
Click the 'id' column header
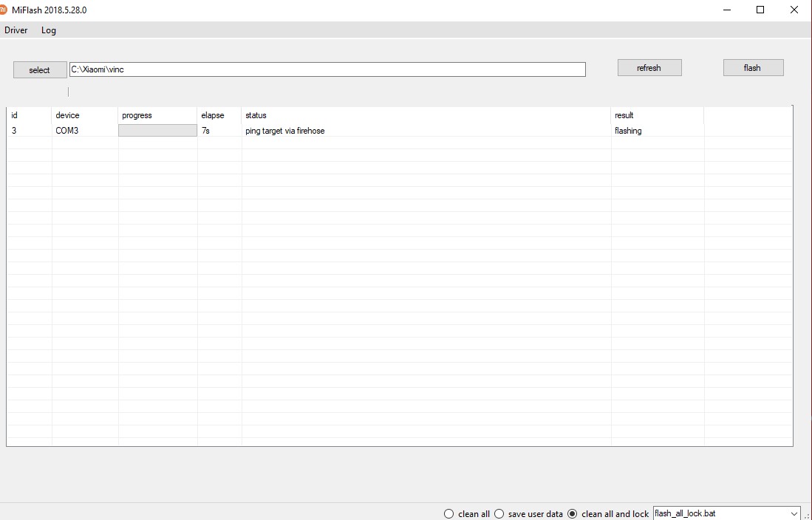pos(29,115)
